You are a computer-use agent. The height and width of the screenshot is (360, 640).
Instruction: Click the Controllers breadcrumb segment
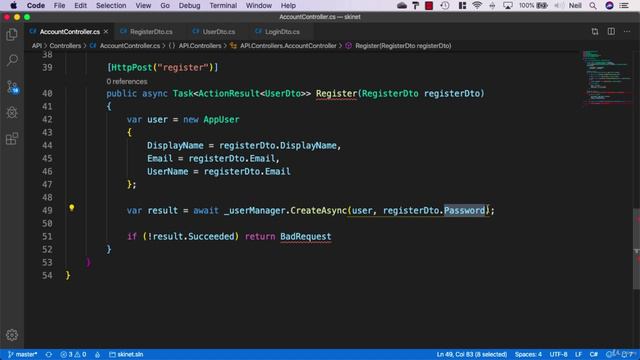[65, 46]
